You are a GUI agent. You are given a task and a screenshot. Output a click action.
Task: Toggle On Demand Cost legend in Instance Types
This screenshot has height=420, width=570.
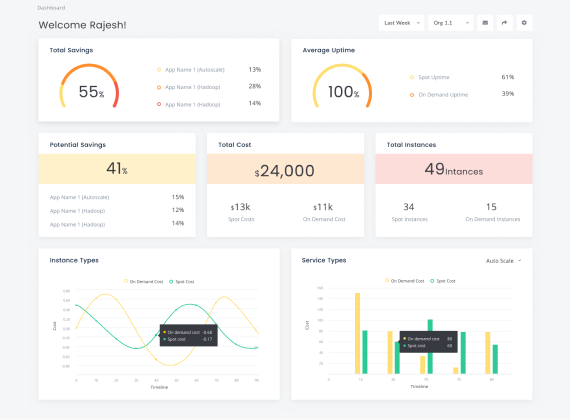pos(144,281)
